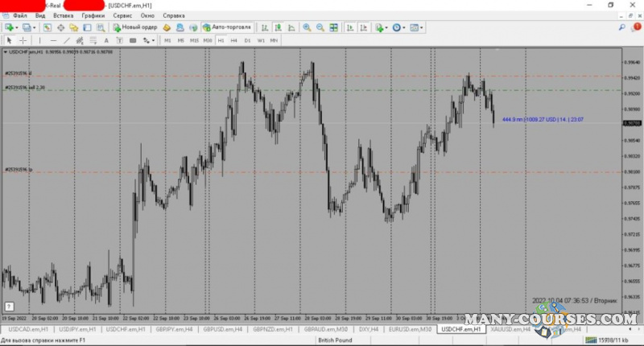Switch to the XAUUSD.em,H4 chart tab

(509, 329)
